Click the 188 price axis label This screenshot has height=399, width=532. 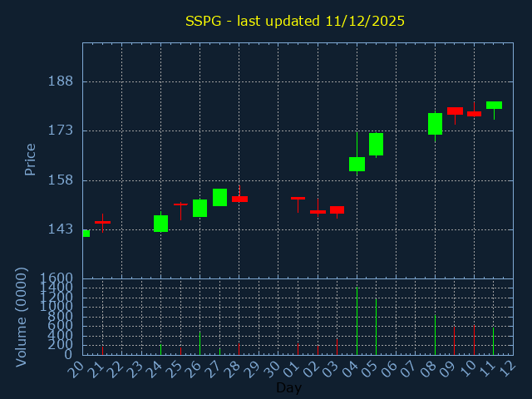(62, 81)
